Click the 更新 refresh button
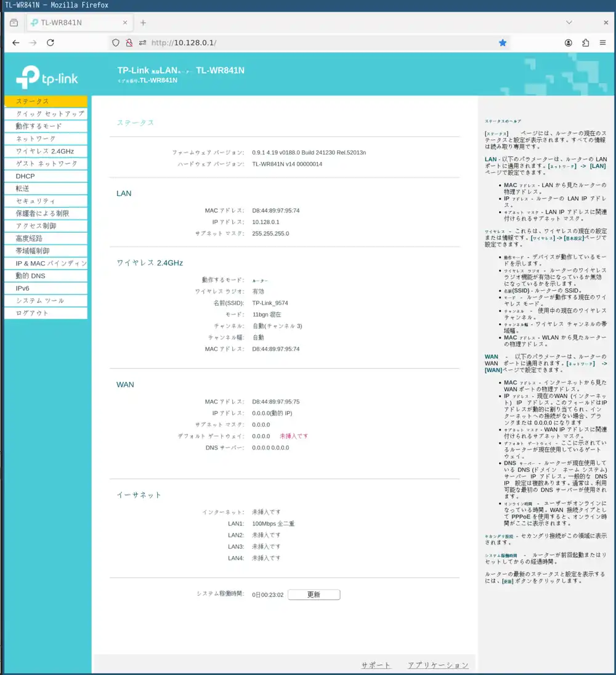The height and width of the screenshot is (675, 616). [314, 594]
